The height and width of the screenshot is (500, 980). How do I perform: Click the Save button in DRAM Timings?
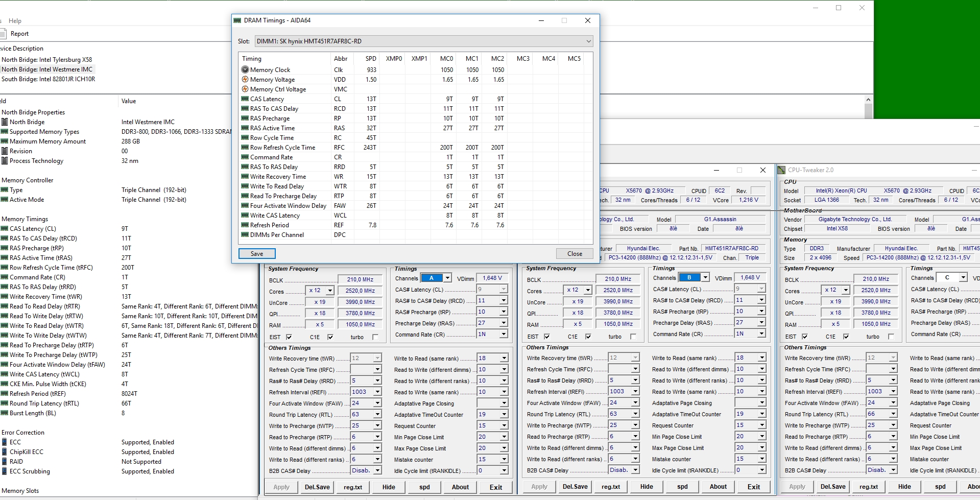coord(257,254)
